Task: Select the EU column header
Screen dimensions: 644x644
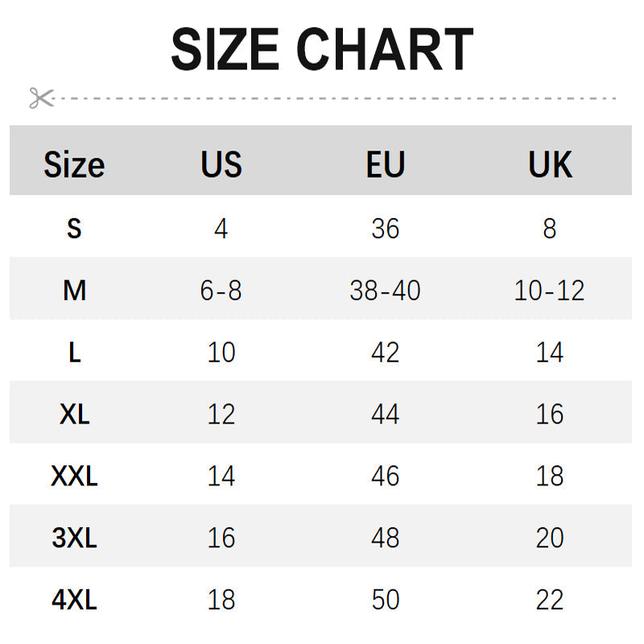Action: pyautogui.click(x=385, y=164)
